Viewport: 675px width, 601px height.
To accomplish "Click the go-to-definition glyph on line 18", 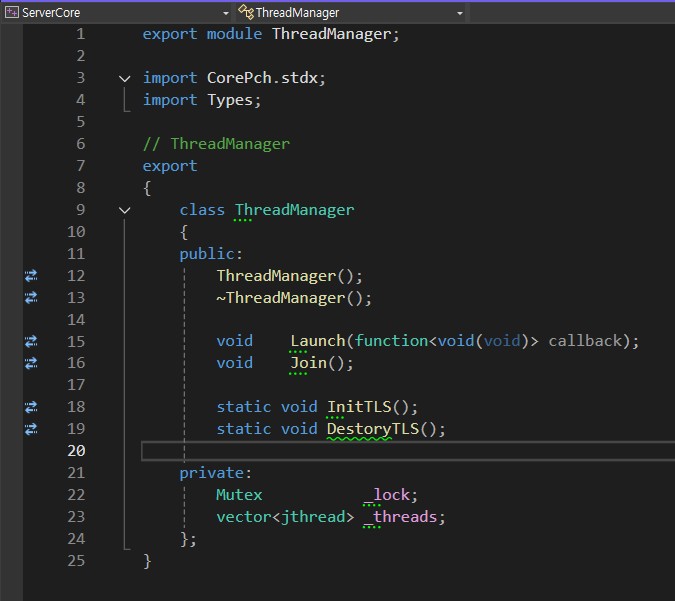I will pyautogui.click(x=31, y=407).
